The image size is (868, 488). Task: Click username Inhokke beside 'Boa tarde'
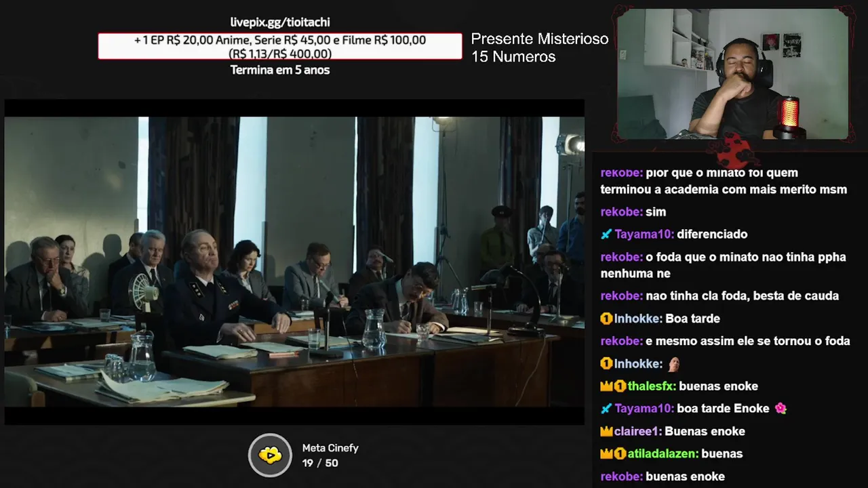pos(638,319)
